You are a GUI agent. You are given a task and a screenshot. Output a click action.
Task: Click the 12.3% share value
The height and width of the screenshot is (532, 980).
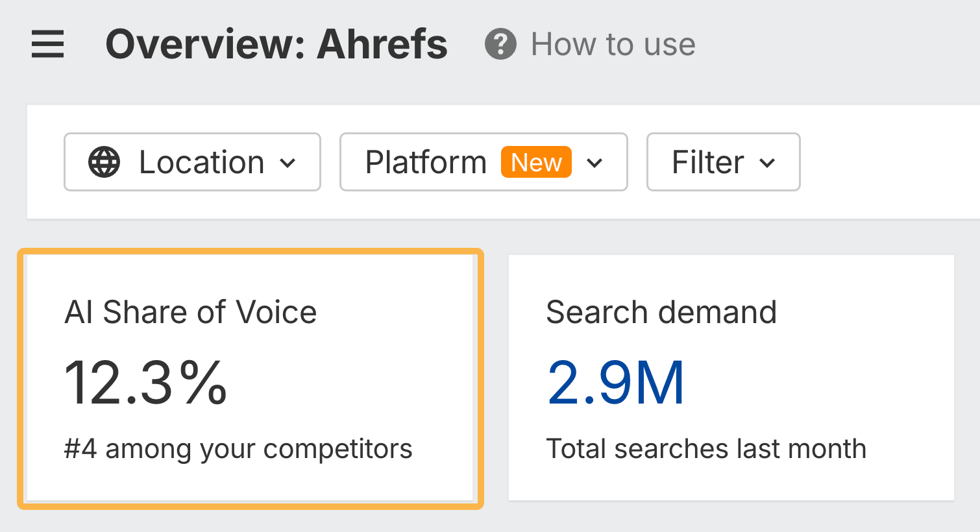pos(145,383)
